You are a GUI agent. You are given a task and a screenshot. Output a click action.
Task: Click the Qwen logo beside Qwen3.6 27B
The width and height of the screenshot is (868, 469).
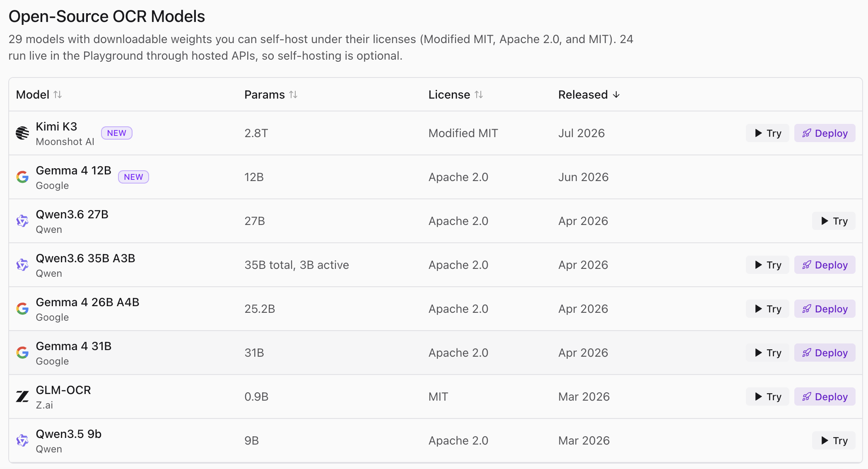(22, 221)
